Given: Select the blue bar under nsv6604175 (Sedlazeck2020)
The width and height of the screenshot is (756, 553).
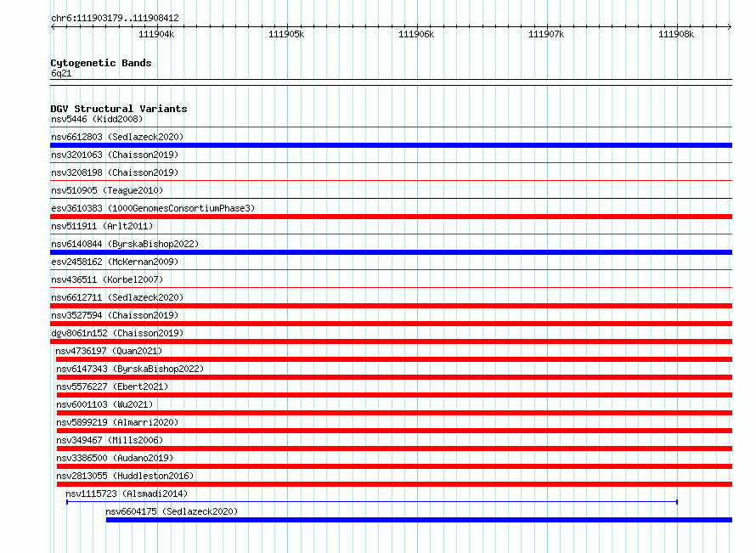Looking at the screenshot, I should [419, 520].
